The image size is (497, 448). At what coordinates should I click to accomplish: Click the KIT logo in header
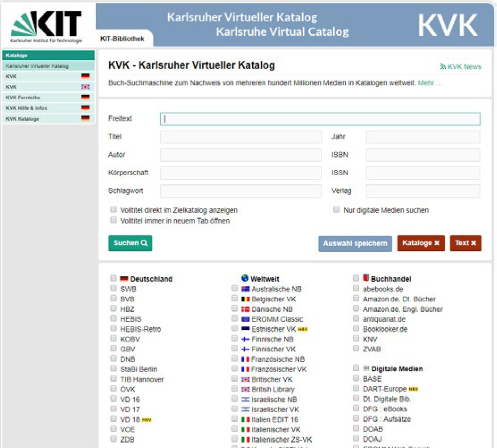47,26
